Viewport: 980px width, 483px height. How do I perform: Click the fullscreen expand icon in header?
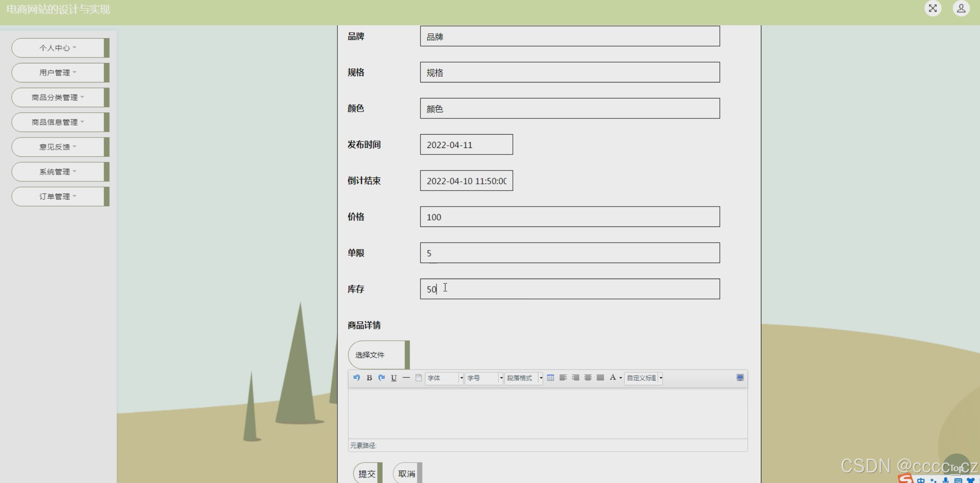933,8
